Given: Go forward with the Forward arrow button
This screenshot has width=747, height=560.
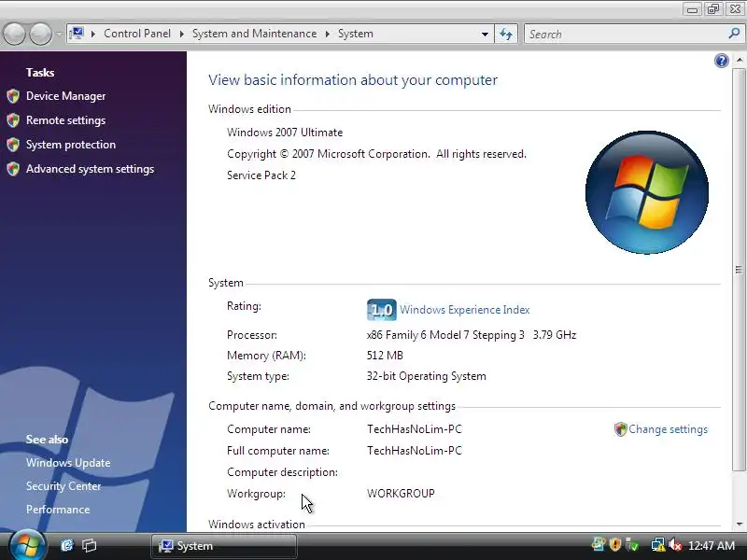Looking at the screenshot, I should pos(40,34).
